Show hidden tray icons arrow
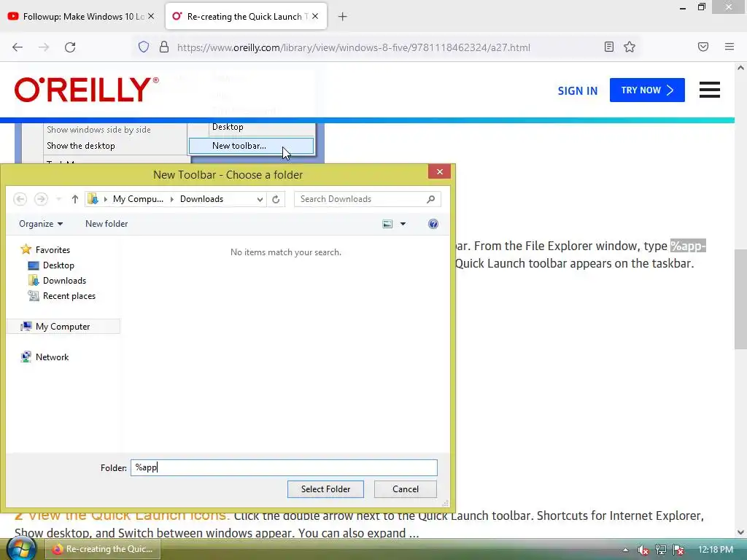The image size is (747, 560). (x=625, y=550)
